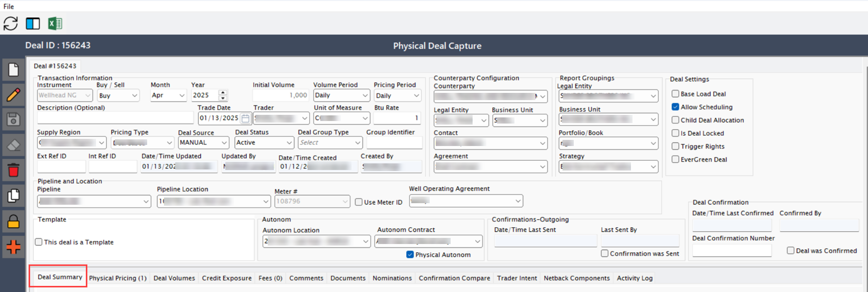This screenshot has width=868, height=292.
Task: Click the Initial Volume input field
Action: click(x=280, y=95)
